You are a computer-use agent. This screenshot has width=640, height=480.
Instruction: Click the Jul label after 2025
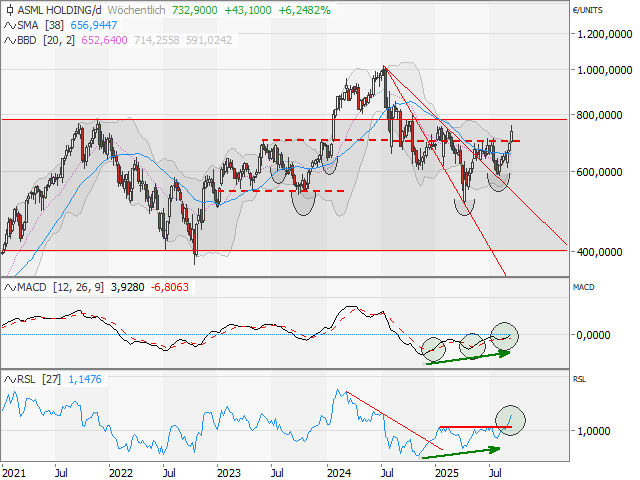[x=496, y=473]
